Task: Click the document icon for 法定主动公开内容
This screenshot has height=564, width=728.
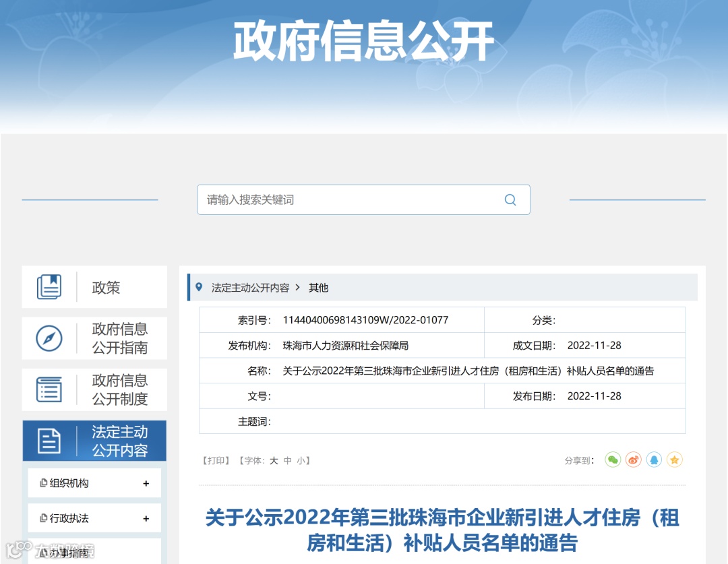Action: click(x=49, y=441)
